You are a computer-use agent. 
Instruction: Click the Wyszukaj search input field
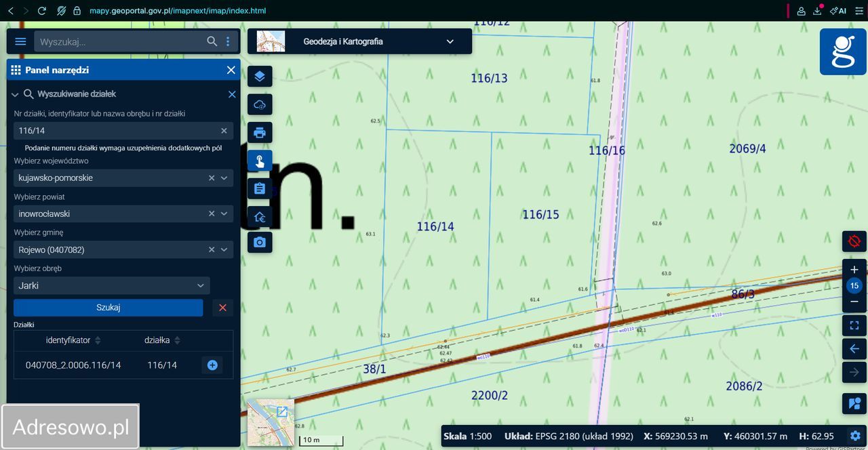[122, 41]
